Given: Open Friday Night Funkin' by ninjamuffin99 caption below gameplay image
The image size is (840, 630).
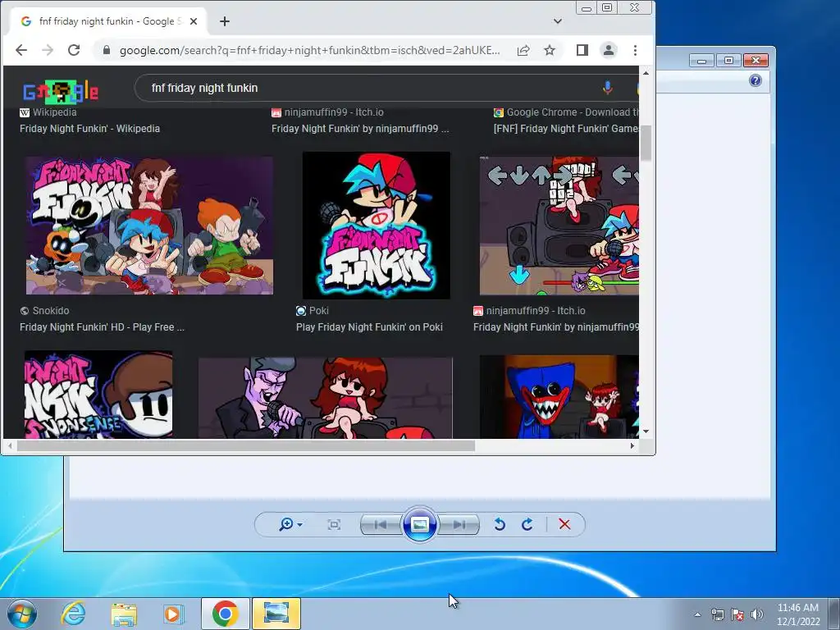Looking at the screenshot, I should pos(556,327).
